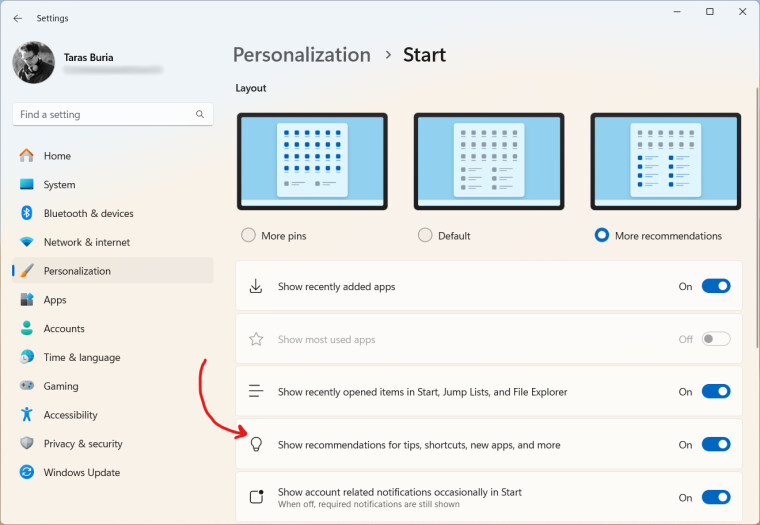Go to Time & language settings

coord(81,358)
